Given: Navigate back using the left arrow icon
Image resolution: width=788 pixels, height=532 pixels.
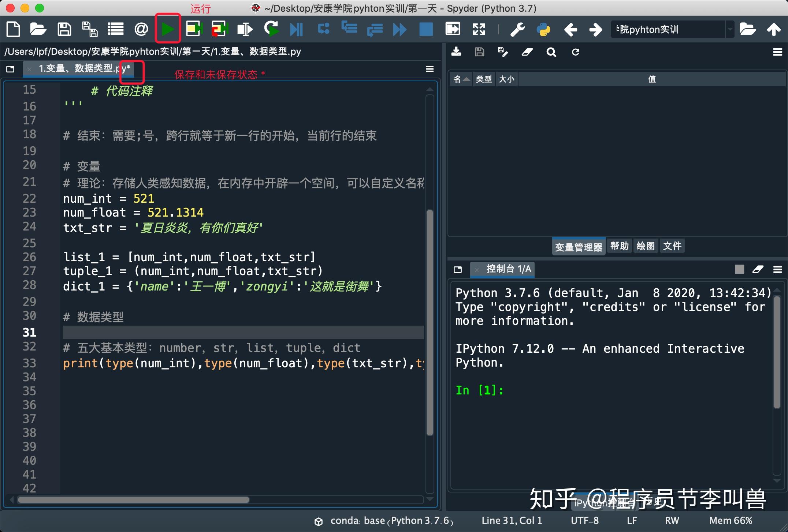Looking at the screenshot, I should pos(570,30).
